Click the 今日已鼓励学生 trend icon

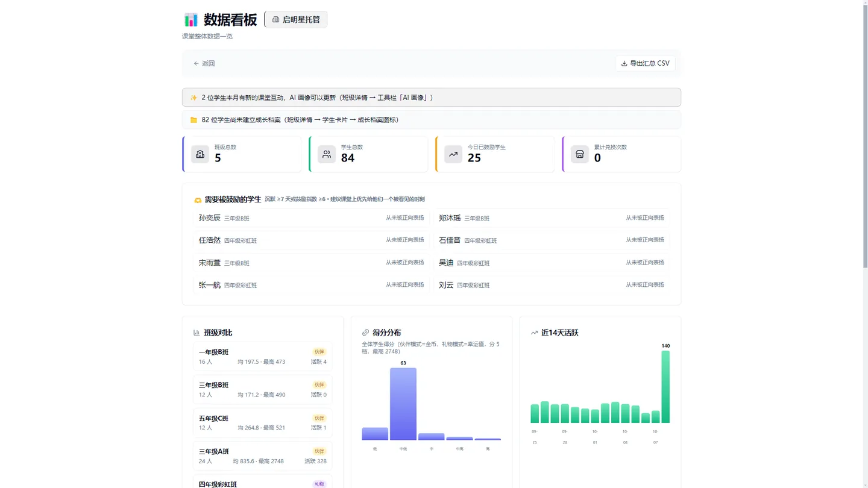point(453,154)
